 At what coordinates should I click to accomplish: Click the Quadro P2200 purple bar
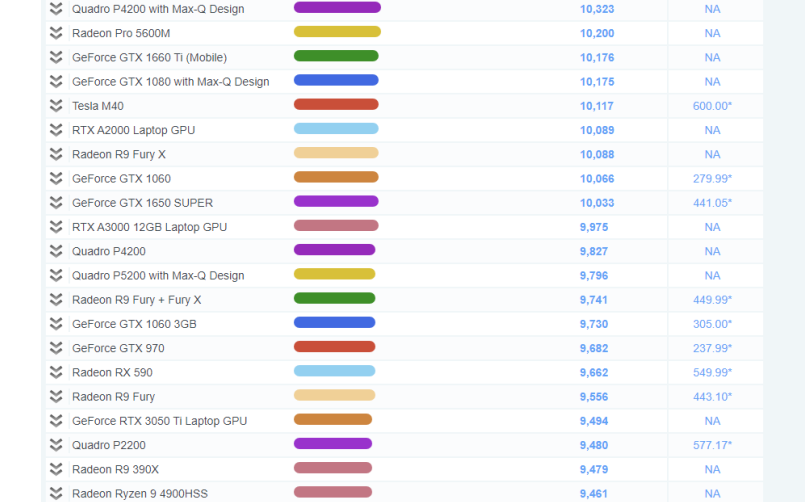(333, 443)
